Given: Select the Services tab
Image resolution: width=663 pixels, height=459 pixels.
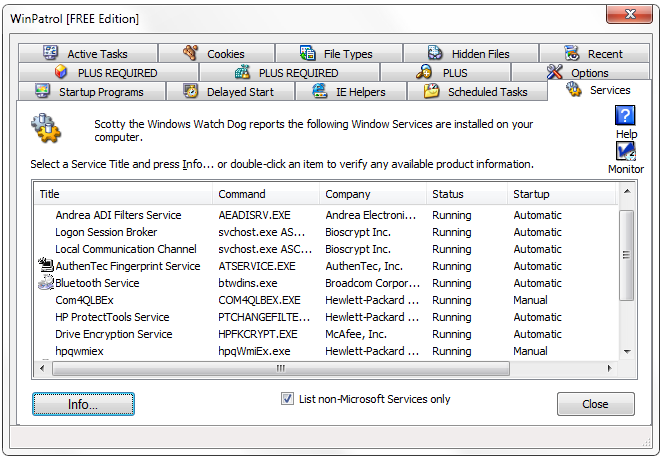Looking at the screenshot, I should click(599, 90).
